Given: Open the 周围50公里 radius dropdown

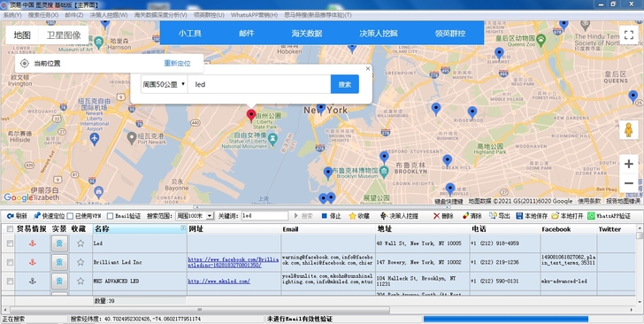Looking at the screenshot, I should coord(164,84).
